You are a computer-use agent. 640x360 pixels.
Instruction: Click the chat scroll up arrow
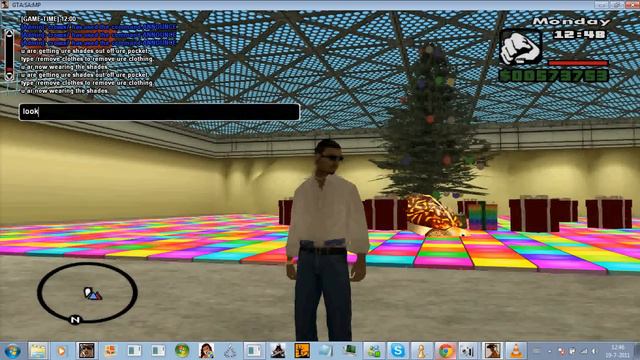pyautogui.click(x=9, y=34)
